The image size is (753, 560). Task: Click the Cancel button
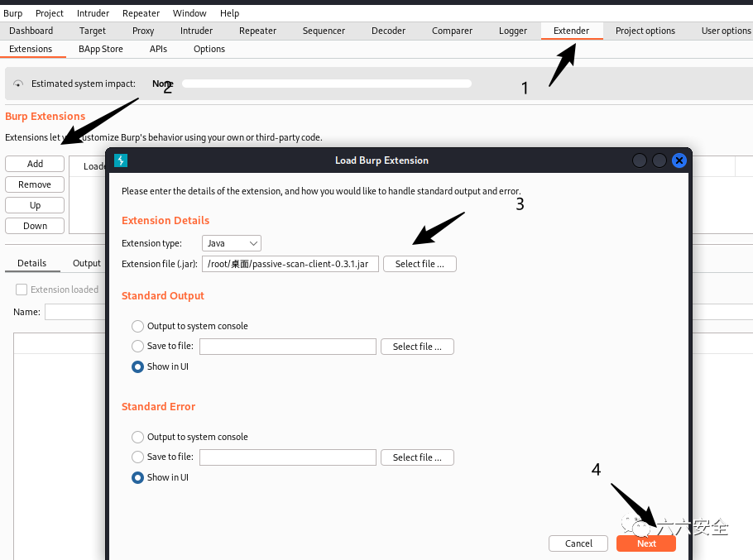click(578, 543)
